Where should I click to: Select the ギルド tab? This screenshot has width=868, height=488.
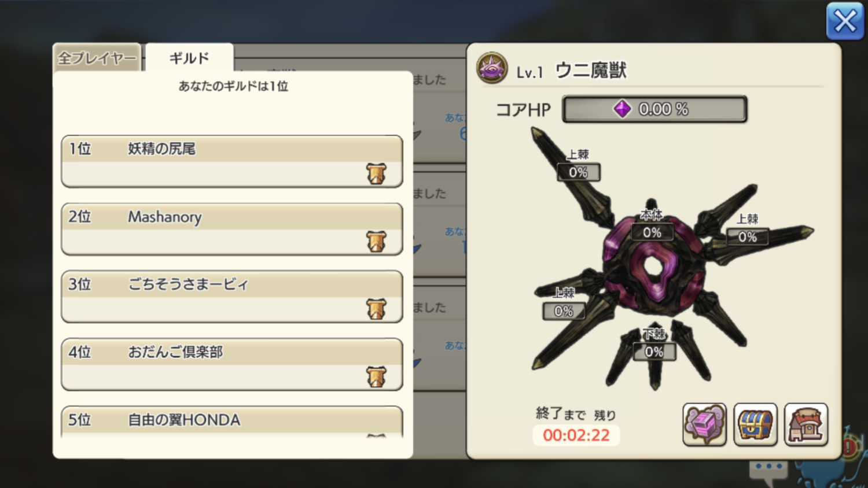point(189,58)
